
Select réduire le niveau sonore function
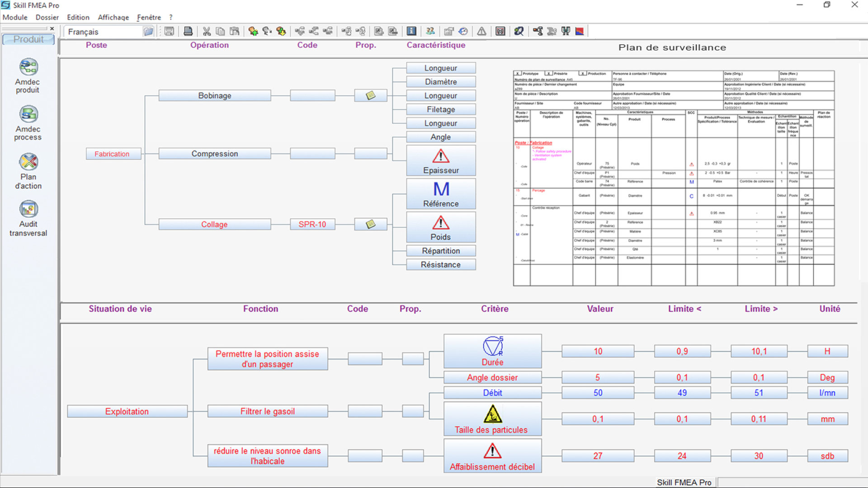pyautogui.click(x=268, y=456)
